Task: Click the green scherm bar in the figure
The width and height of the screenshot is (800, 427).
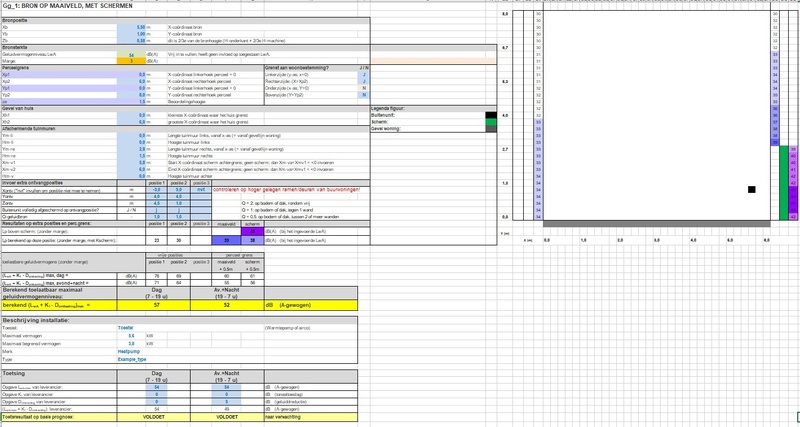Action: [784, 183]
